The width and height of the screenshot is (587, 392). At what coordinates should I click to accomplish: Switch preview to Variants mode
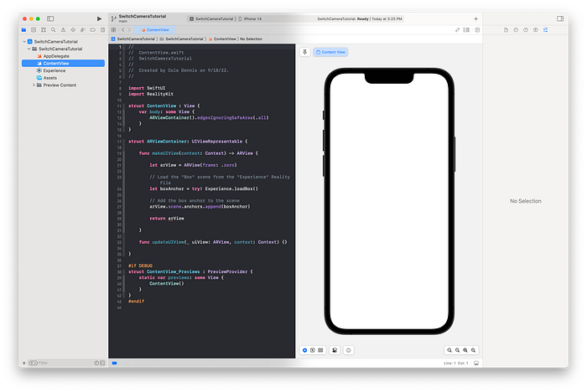[321, 350]
